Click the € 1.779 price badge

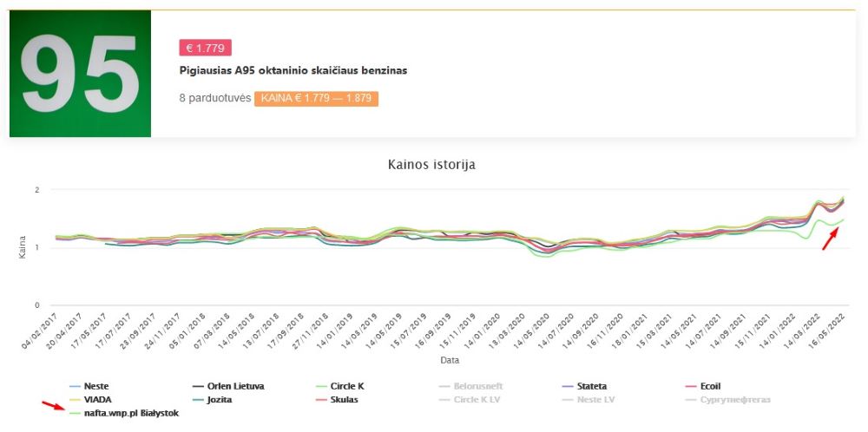205,48
